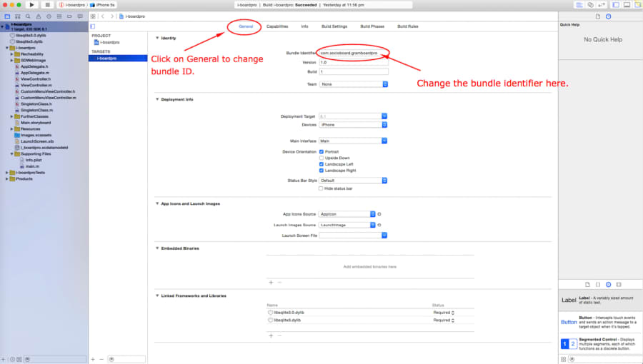Switch to the Info tab
Screen dimensions: 643x364
pyautogui.click(x=304, y=26)
